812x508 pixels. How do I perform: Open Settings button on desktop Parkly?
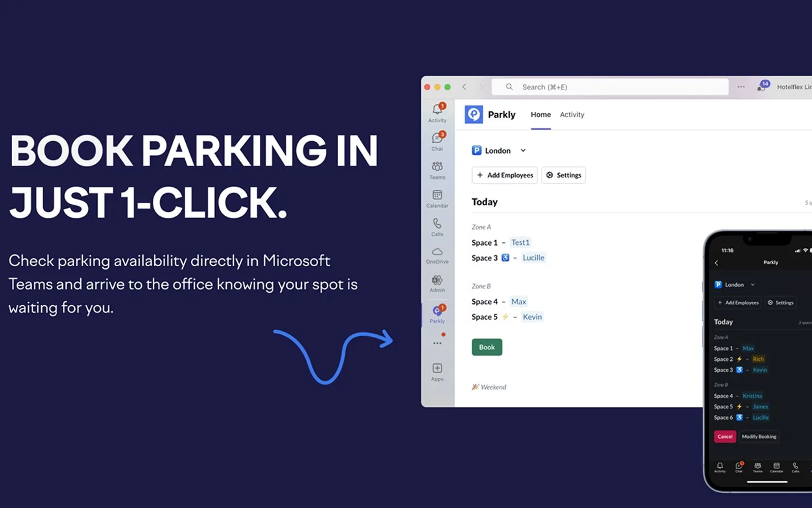tap(563, 175)
